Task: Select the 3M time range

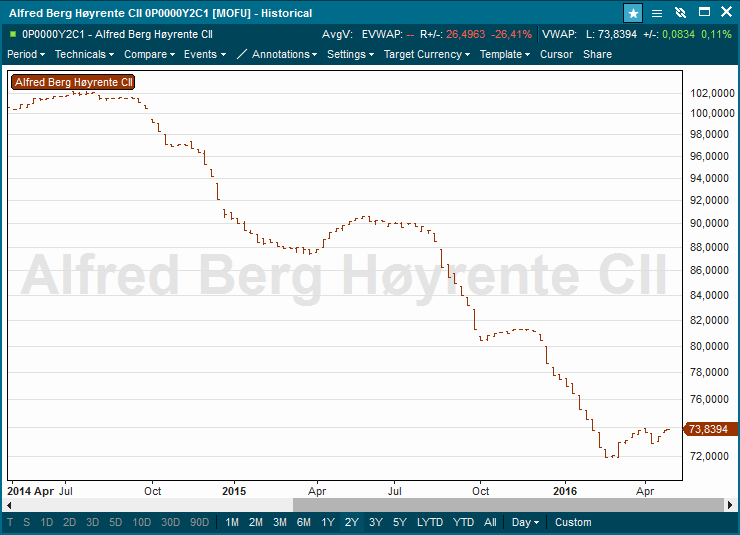Action: 280,522
